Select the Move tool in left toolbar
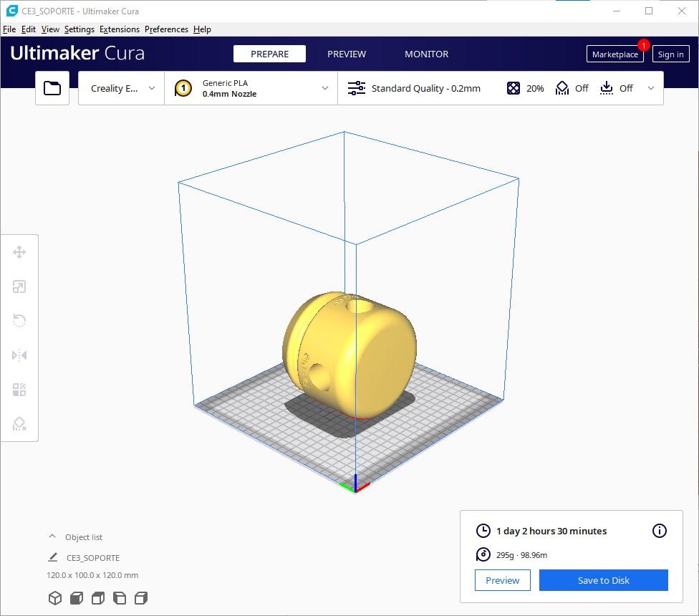Screen dimensions: 699x616 click(x=19, y=252)
